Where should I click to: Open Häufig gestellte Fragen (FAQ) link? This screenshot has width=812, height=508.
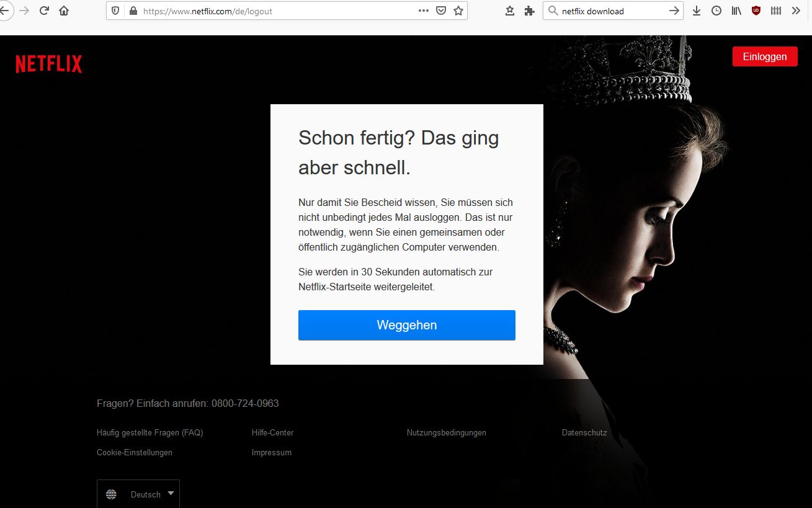pos(150,432)
